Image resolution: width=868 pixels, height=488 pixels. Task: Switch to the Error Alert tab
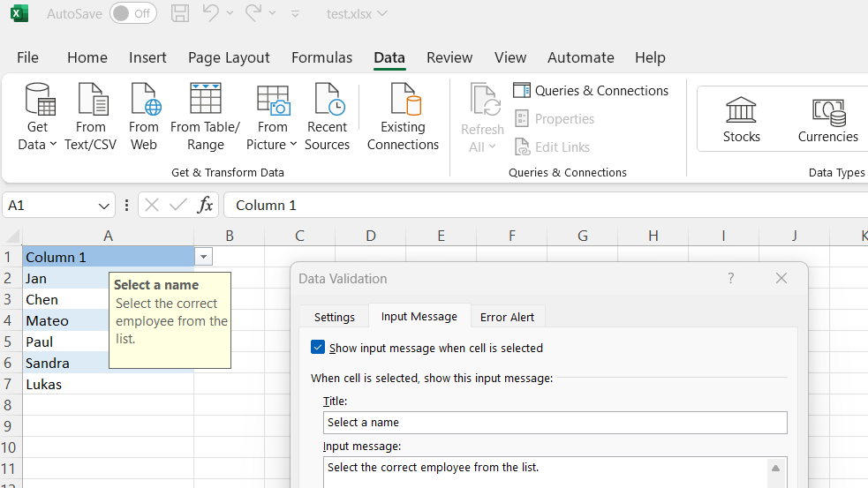point(508,317)
